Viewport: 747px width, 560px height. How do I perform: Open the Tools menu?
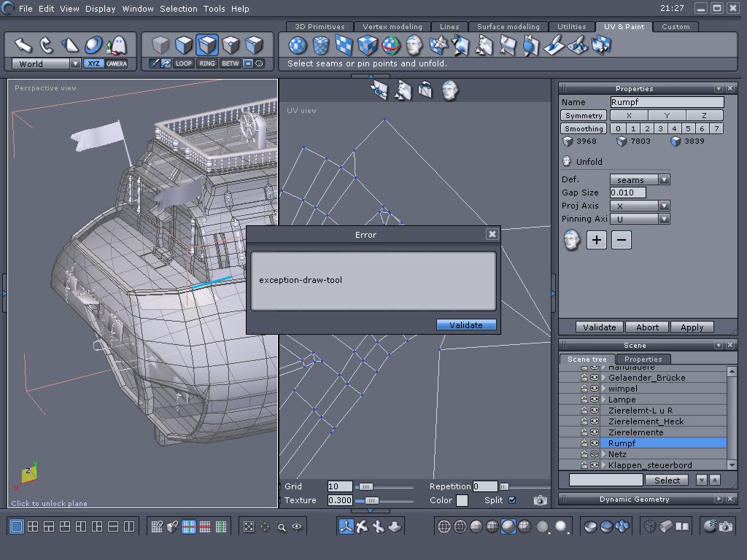point(214,9)
